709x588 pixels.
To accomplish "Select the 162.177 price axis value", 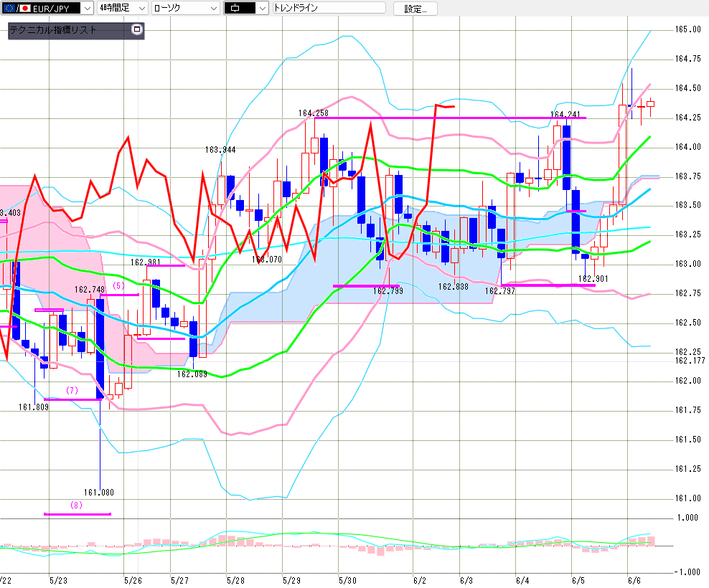I will coord(690,361).
